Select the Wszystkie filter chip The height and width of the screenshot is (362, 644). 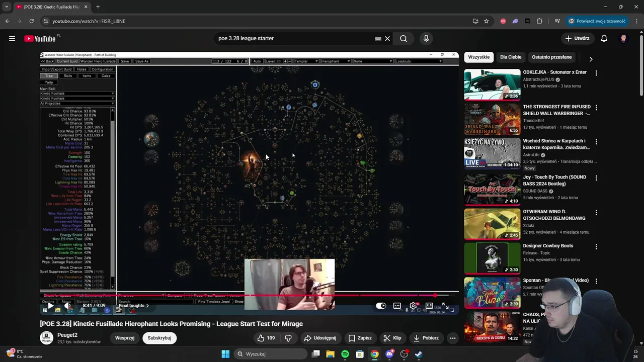478,57
